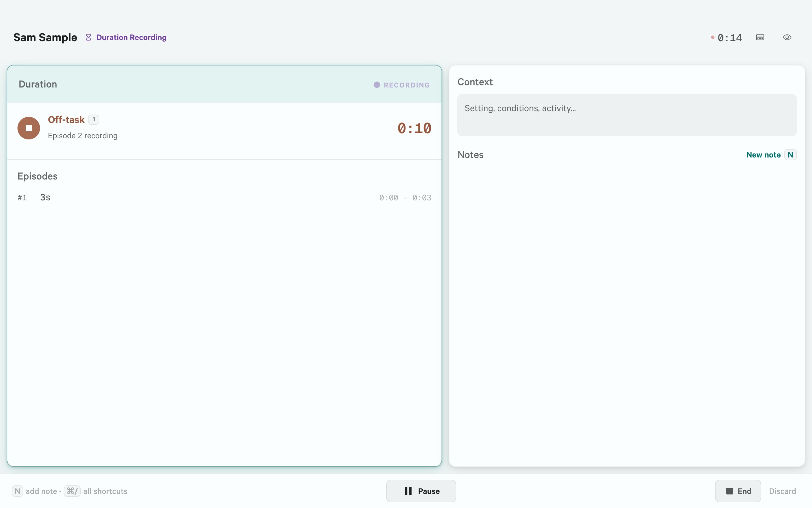Open all shortcuts via ⌘/ hint
812x508 pixels.
coord(72,491)
